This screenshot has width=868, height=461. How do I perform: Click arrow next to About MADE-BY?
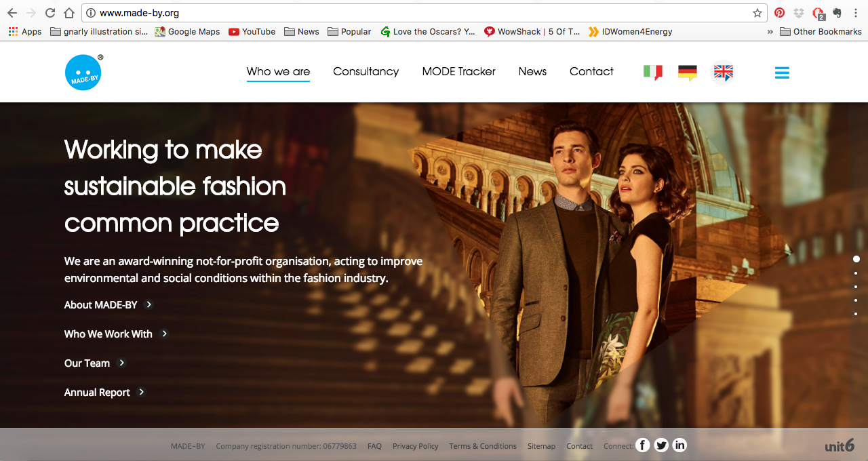click(x=149, y=304)
